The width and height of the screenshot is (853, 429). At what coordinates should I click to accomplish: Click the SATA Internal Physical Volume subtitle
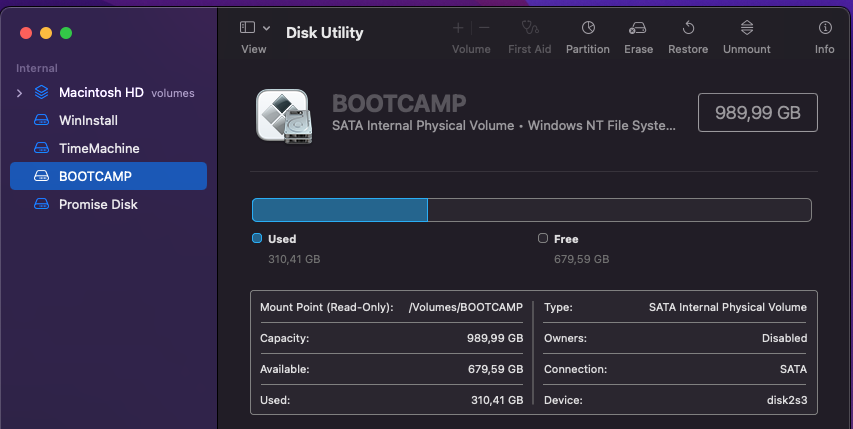tap(504, 126)
